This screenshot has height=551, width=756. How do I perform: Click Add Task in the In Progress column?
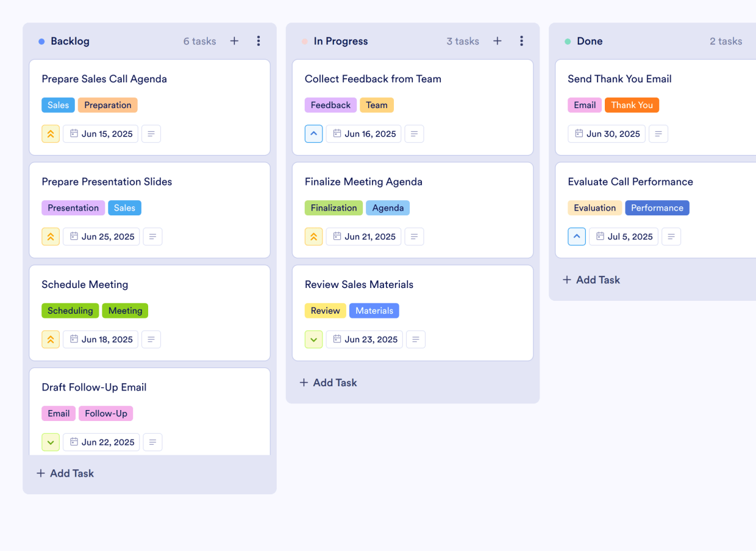point(328,383)
